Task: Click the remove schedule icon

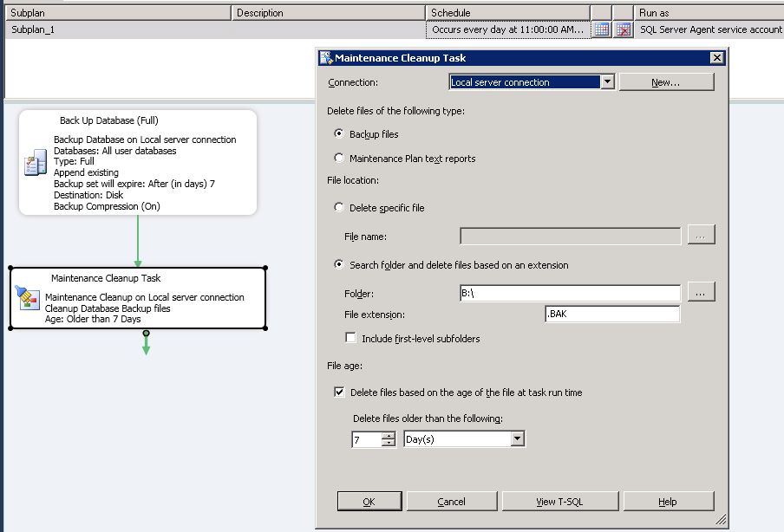Action: [624, 29]
